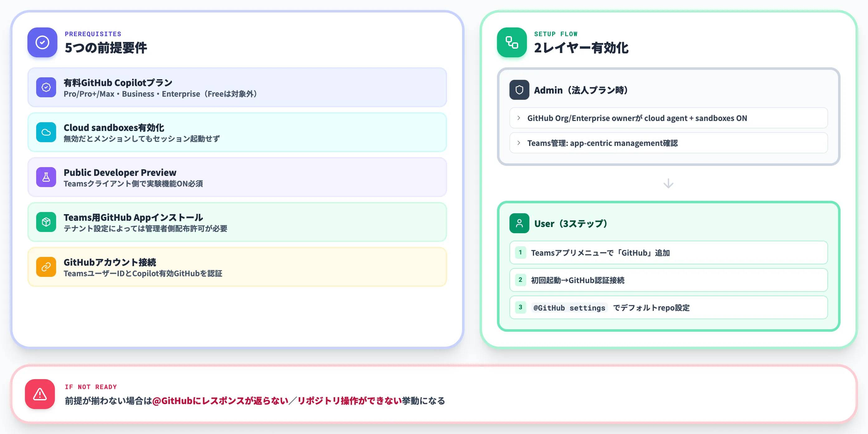Click the 5つの前提要件 heading
The width and height of the screenshot is (868, 434).
[106, 48]
